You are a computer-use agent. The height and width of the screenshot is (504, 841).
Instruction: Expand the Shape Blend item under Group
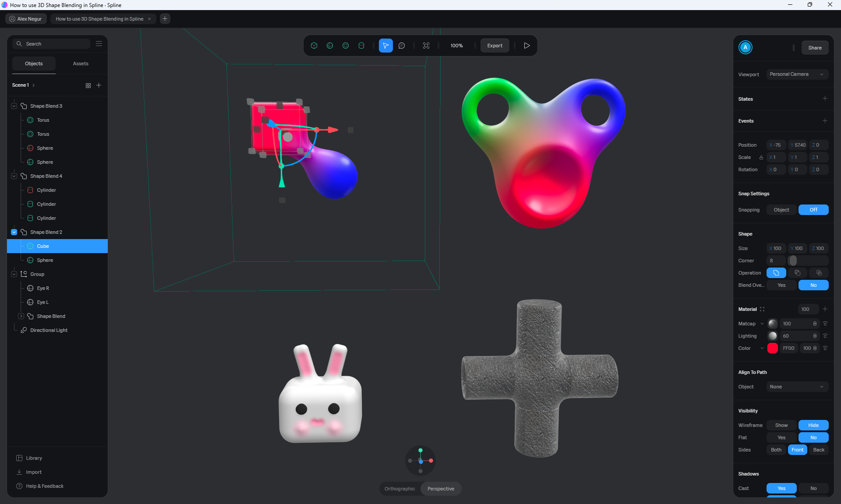pyautogui.click(x=21, y=316)
